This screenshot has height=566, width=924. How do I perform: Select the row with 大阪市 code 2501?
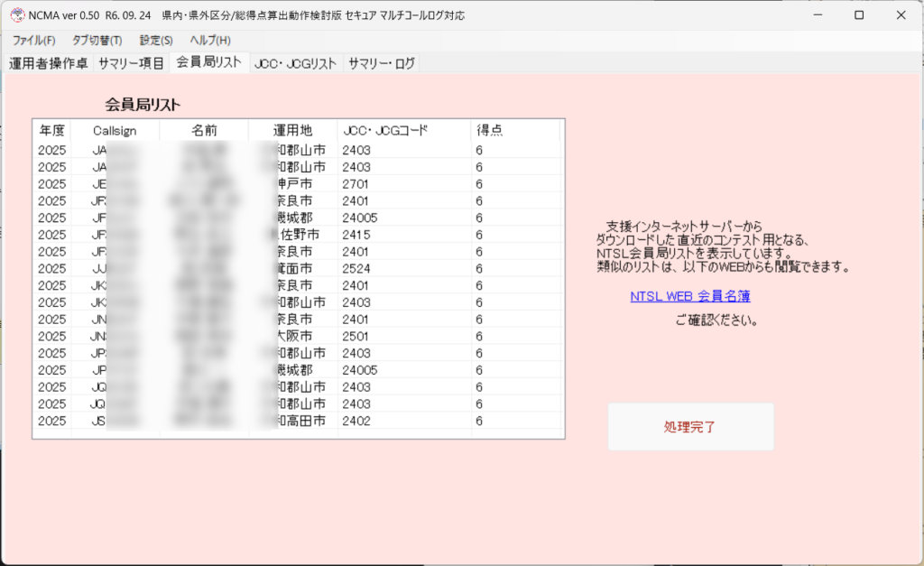[298, 336]
